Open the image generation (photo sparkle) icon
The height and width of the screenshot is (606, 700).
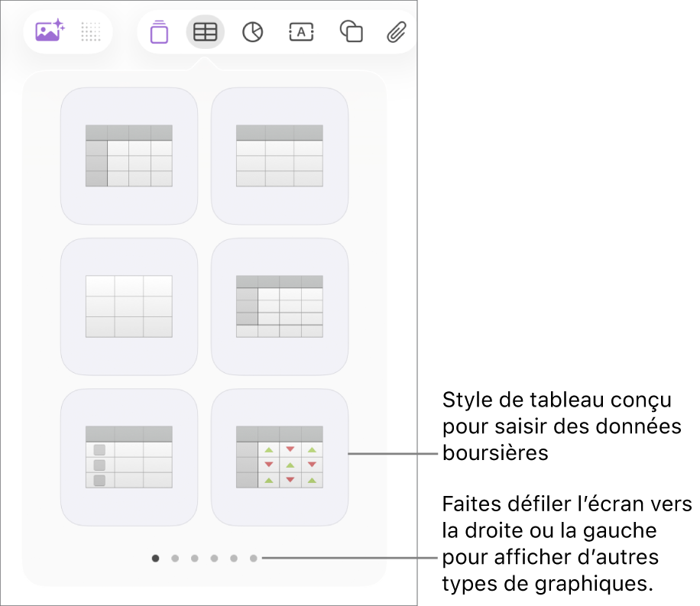pos(50,31)
